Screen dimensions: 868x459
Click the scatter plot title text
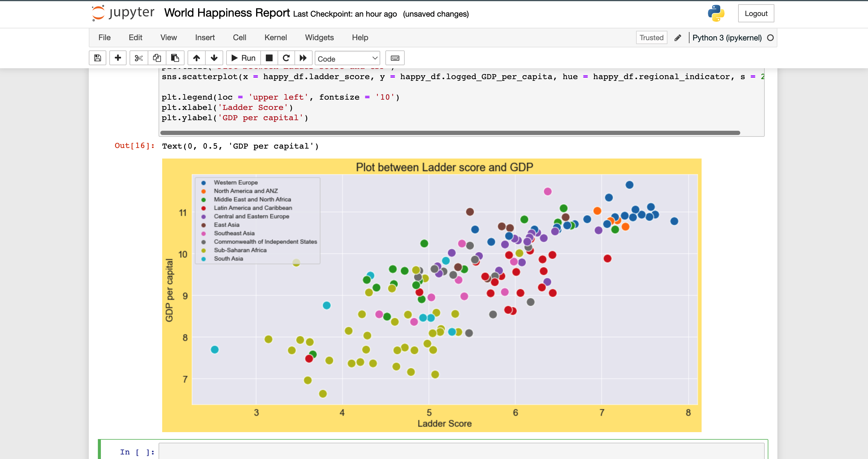pyautogui.click(x=445, y=167)
